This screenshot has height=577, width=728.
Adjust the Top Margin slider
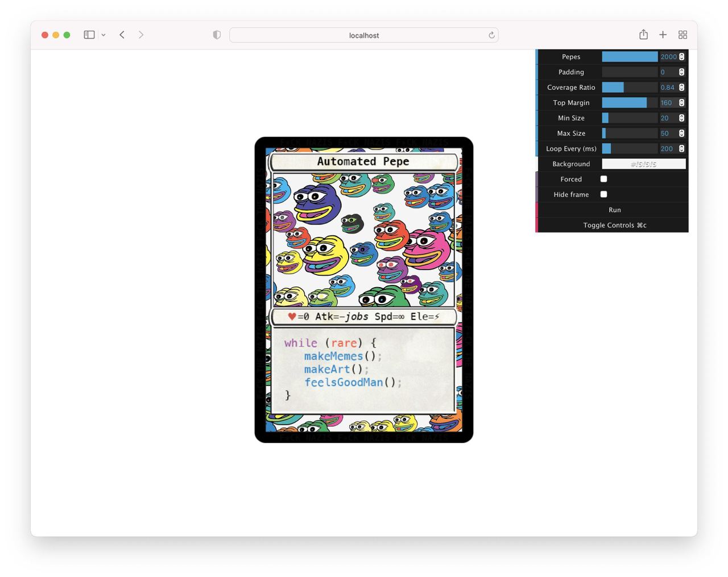pos(630,103)
